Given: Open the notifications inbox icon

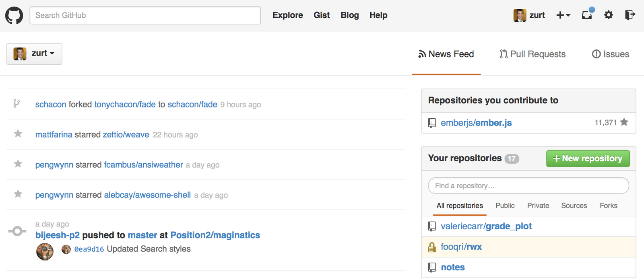Looking at the screenshot, I should tap(587, 15).
